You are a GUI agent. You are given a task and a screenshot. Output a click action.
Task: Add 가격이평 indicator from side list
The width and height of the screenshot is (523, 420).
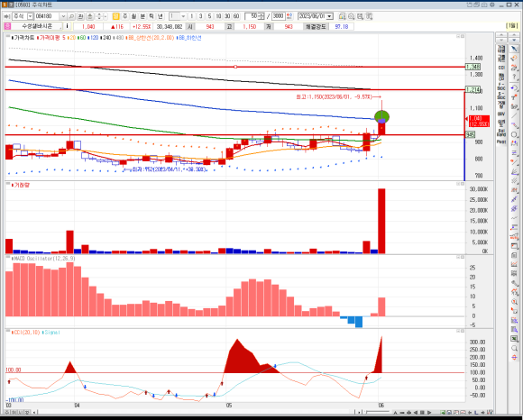pos(501,50)
